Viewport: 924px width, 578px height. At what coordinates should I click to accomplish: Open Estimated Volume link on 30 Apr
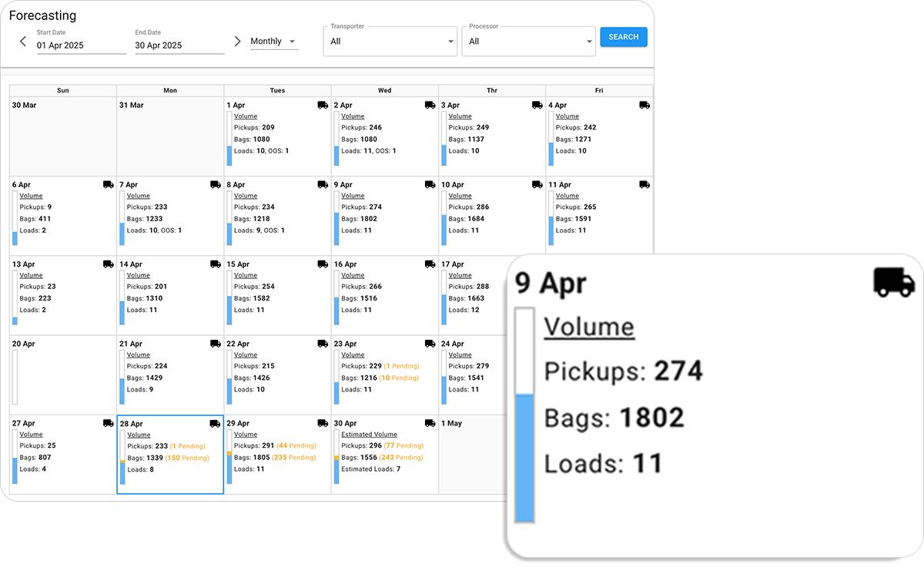point(369,435)
